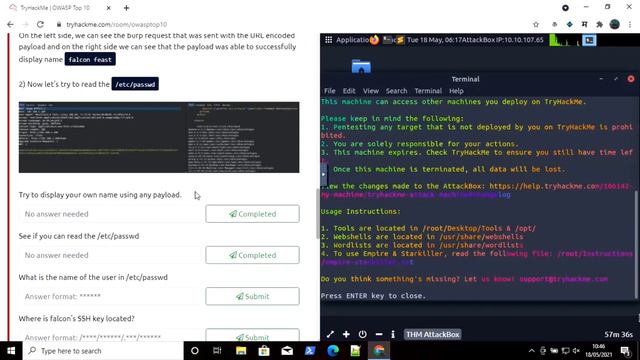Open the Chrome profile avatar

(x=615, y=24)
